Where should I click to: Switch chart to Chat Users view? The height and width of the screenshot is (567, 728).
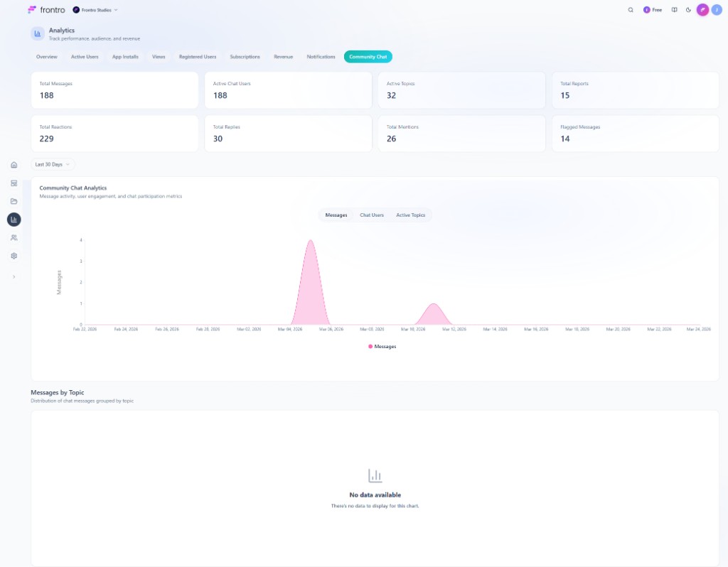(x=372, y=215)
